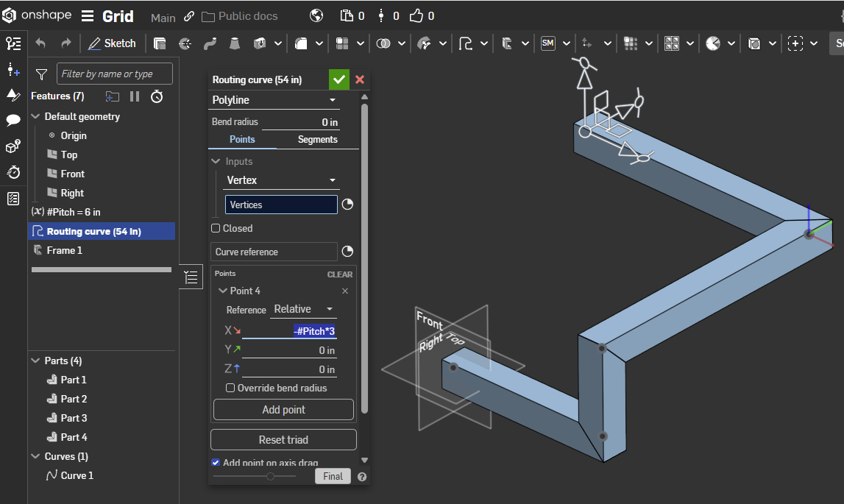Open the comments speech bubble panel
844x504 pixels.
pos(13,121)
